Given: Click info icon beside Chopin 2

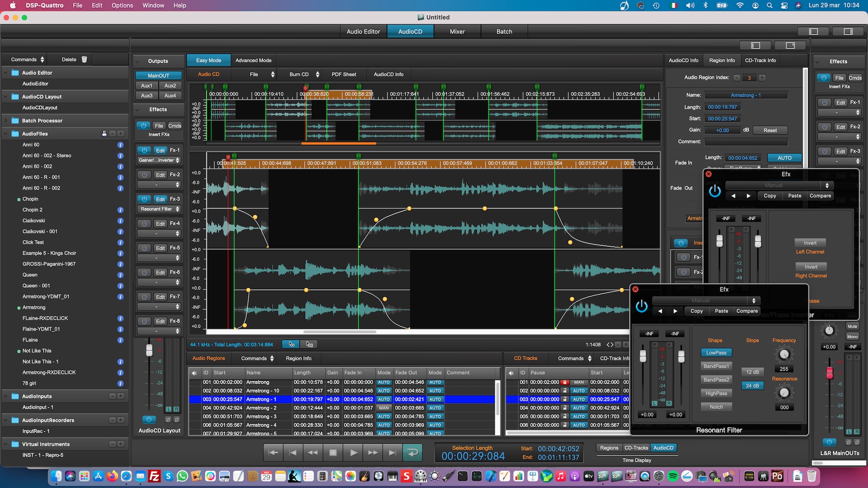Looking at the screenshot, I should click(120, 210).
